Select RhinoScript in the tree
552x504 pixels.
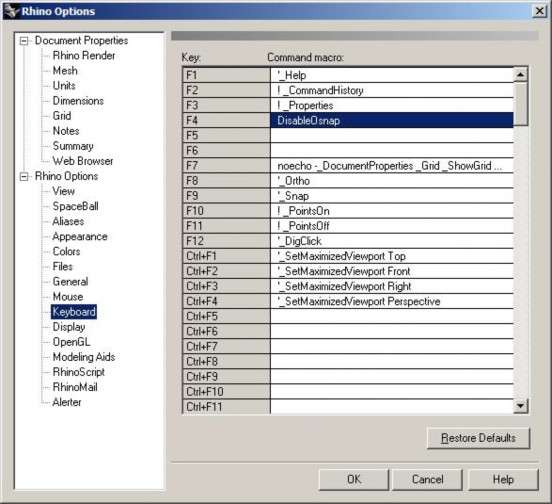pos(79,372)
